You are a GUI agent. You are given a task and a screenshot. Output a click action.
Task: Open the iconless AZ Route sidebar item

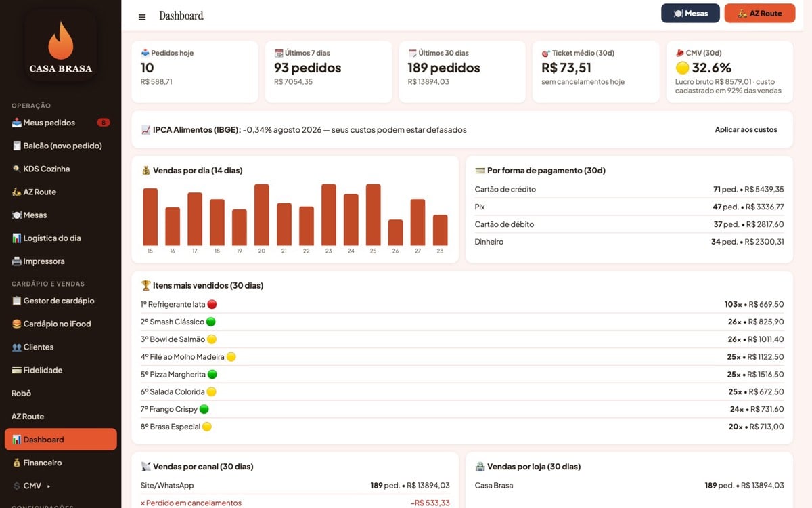[x=61, y=416]
